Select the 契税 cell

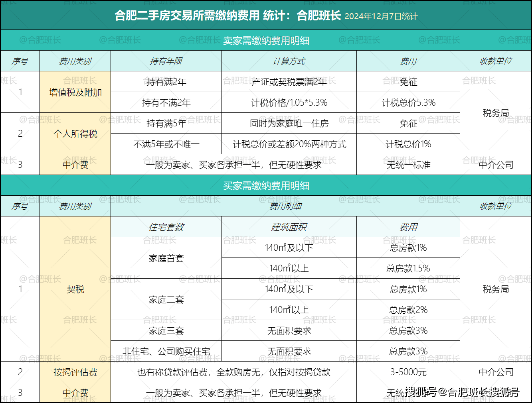click(x=75, y=289)
